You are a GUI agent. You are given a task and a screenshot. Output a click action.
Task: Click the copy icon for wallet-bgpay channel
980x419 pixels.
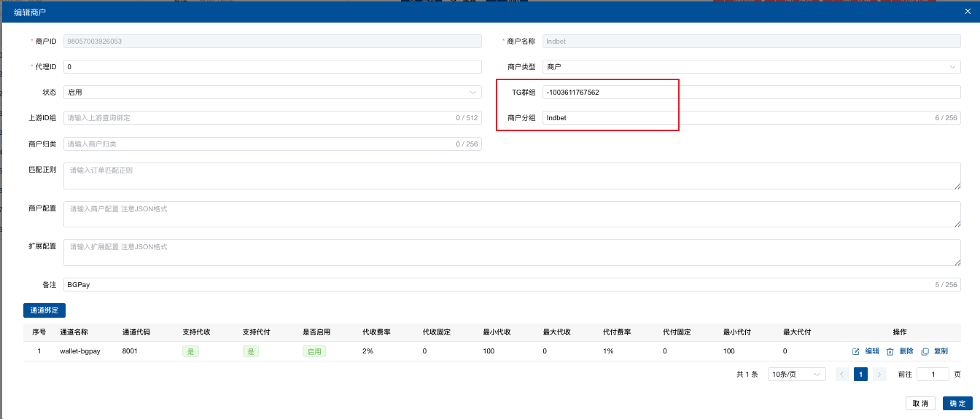click(925, 351)
